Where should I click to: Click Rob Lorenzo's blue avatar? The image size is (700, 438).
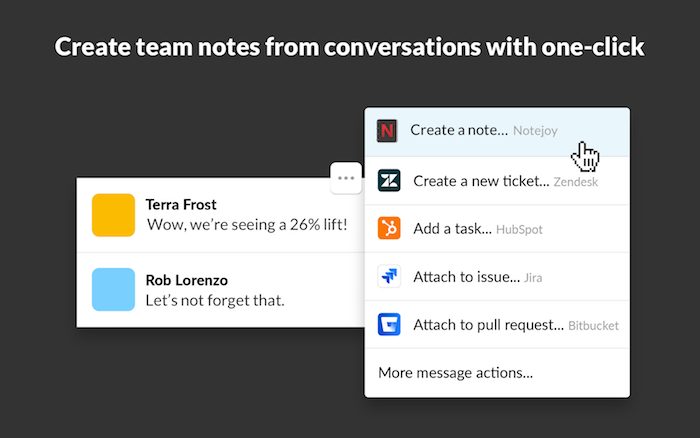coord(113,289)
